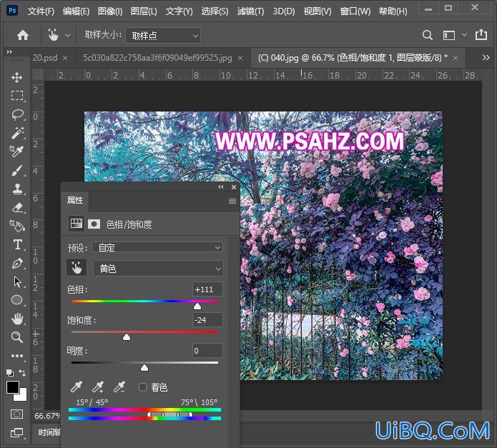Image resolution: width=497 pixels, height=448 pixels.
Task: Open the Properties panel options menu
Action: coord(232,201)
